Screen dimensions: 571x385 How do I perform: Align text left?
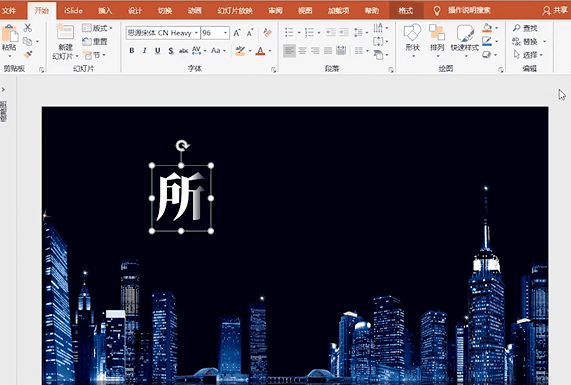290,51
